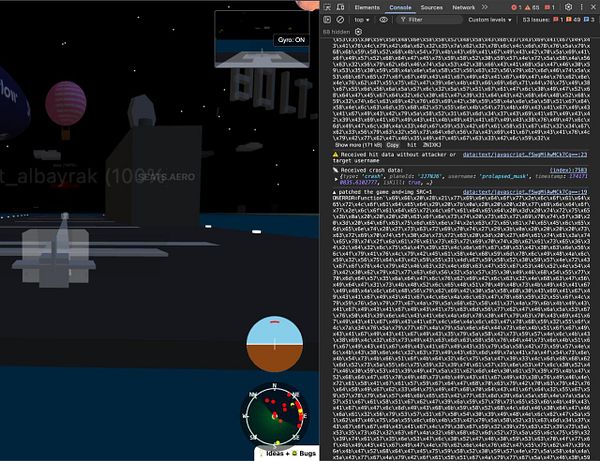Close the DevTools panel
The width and height of the screenshot is (600, 461).
[x=593, y=7]
